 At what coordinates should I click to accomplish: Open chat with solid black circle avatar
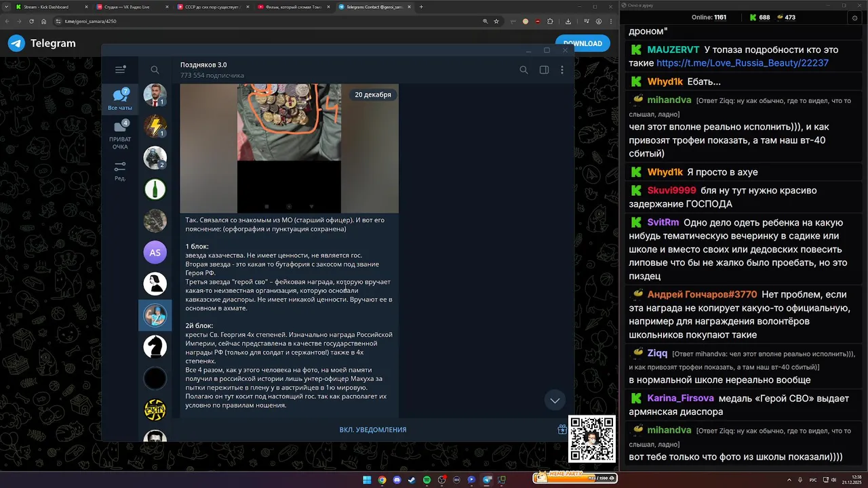pyautogui.click(x=155, y=378)
